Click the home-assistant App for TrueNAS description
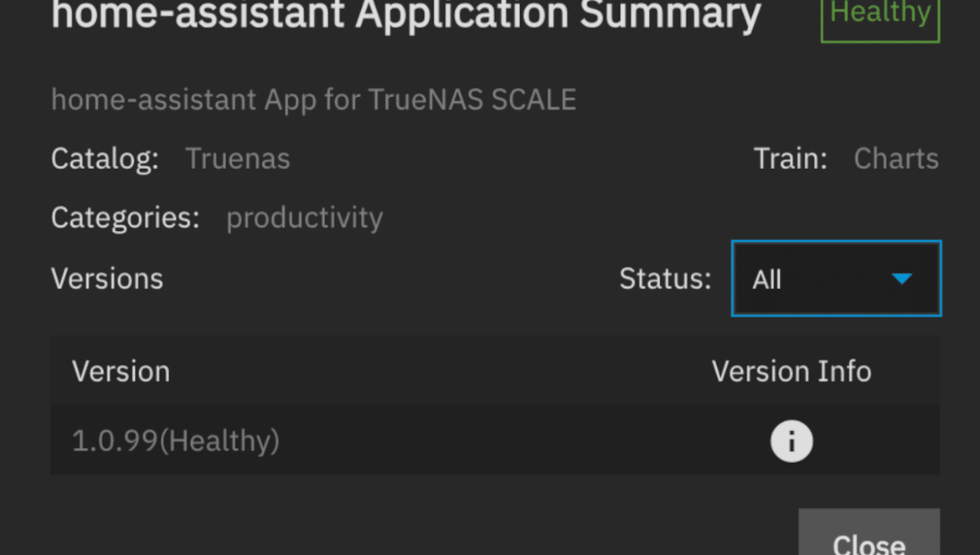The height and width of the screenshot is (555, 980). 314,100
